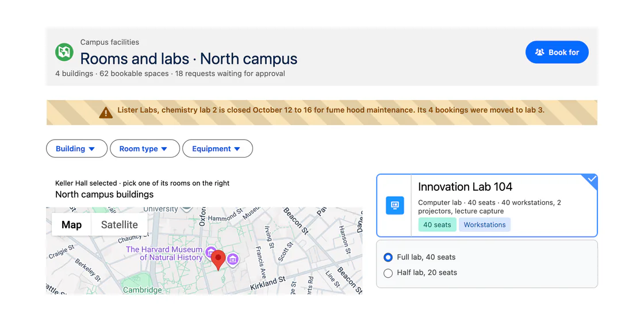Click the Rooms and labs · North campus heading
Screen dimensions: 644x322
tap(189, 59)
